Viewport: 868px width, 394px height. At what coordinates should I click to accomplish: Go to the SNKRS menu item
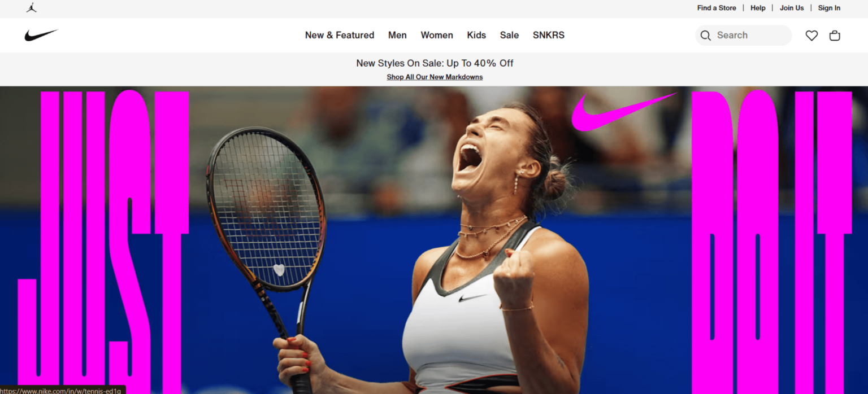pyautogui.click(x=549, y=35)
